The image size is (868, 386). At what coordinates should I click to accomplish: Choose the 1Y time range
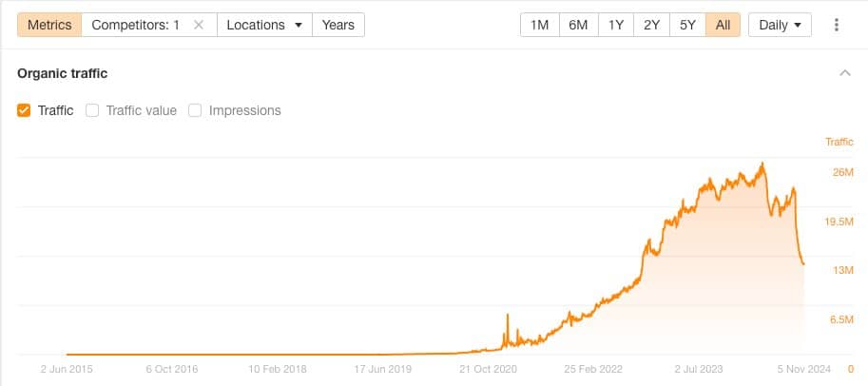[x=615, y=25]
